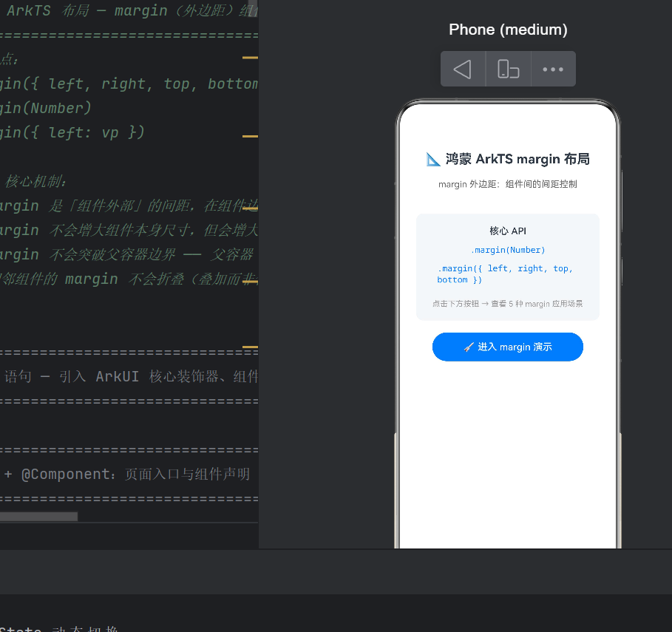Click the margin 外边距 subtitle text
672x632 pixels.
pos(507,184)
